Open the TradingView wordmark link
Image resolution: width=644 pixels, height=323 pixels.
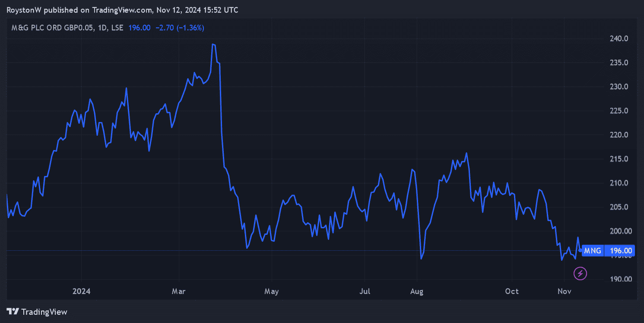(x=44, y=311)
